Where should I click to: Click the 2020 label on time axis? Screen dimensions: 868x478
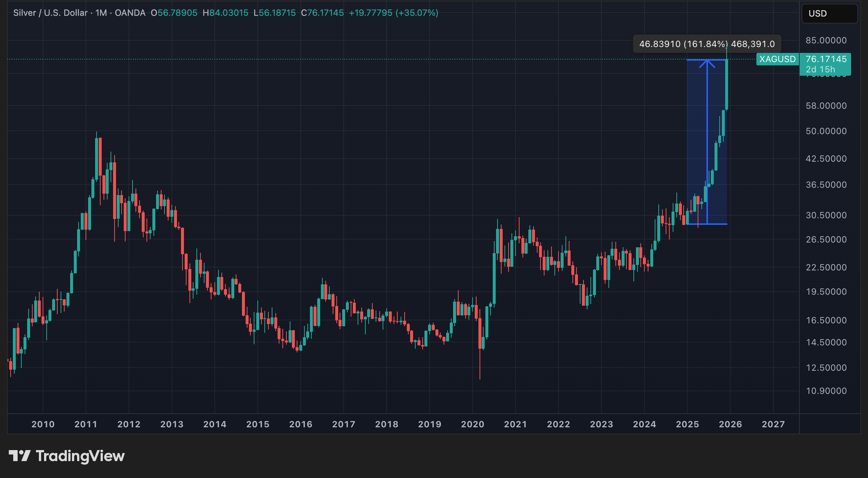(473, 424)
